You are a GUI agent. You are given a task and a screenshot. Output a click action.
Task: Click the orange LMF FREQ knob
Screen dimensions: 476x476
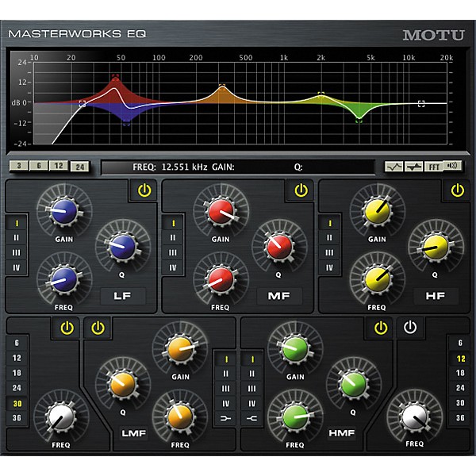(x=180, y=417)
